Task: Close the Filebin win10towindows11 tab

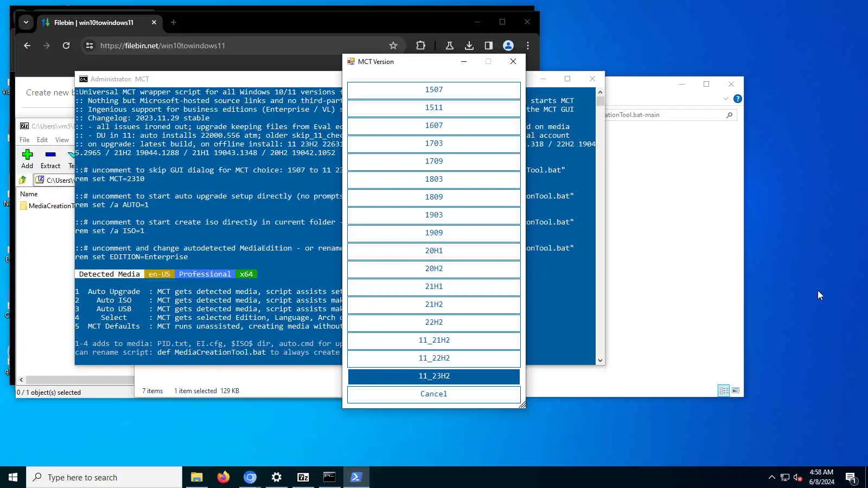Action: (x=154, y=22)
